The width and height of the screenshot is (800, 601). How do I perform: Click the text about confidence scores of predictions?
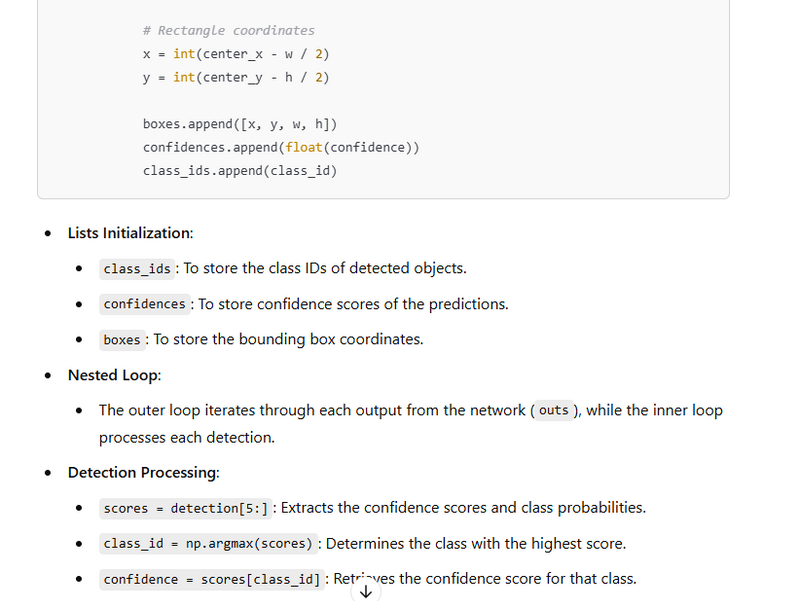tap(353, 304)
